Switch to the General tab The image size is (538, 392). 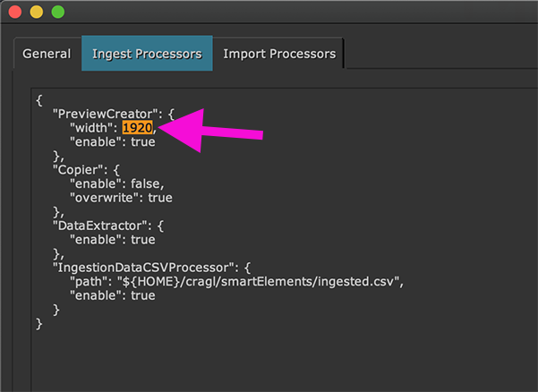tap(47, 54)
